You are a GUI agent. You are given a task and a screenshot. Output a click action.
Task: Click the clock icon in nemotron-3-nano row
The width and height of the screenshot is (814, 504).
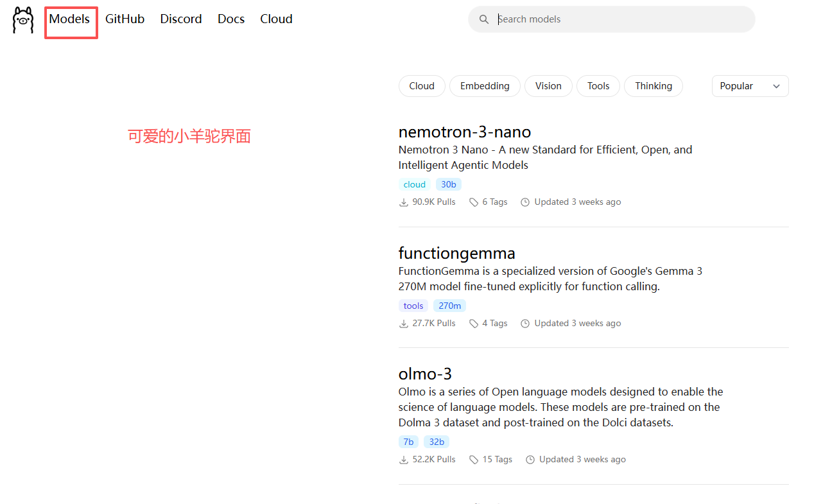pyautogui.click(x=525, y=202)
